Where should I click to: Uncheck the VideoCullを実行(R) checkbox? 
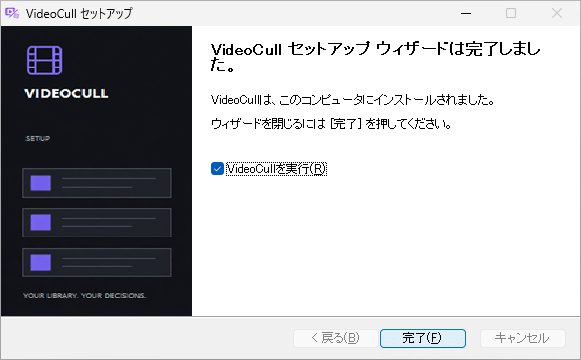point(217,169)
